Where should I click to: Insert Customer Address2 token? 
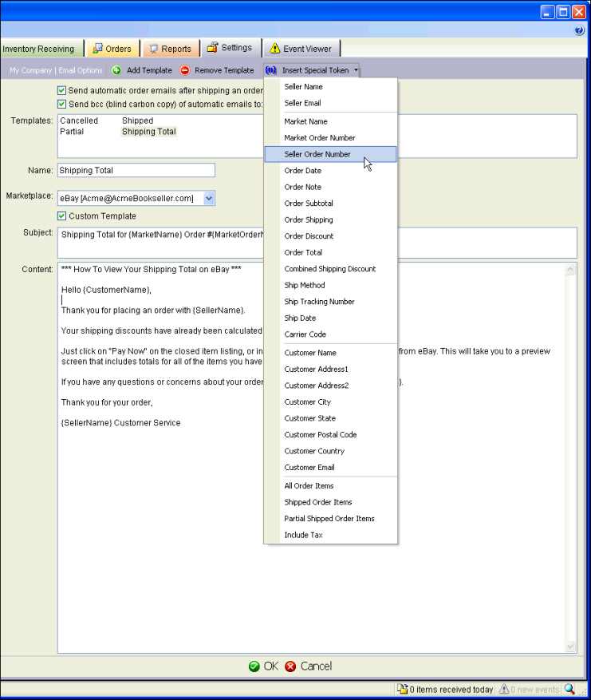[330, 386]
